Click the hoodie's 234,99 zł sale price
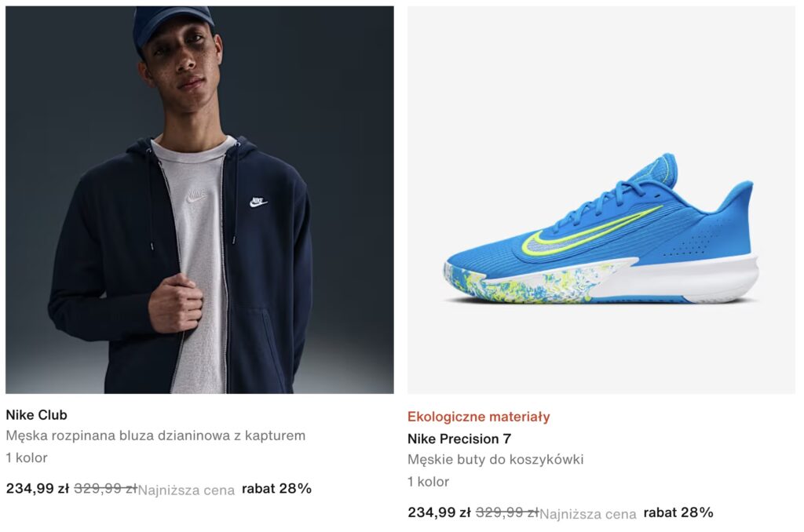The width and height of the screenshot is (804, 532). pyautogui.click(x=38, y=488)
